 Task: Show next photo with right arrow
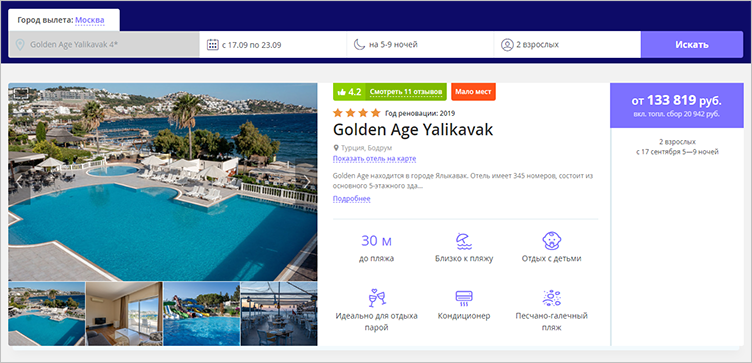click(x=306, y=181)
